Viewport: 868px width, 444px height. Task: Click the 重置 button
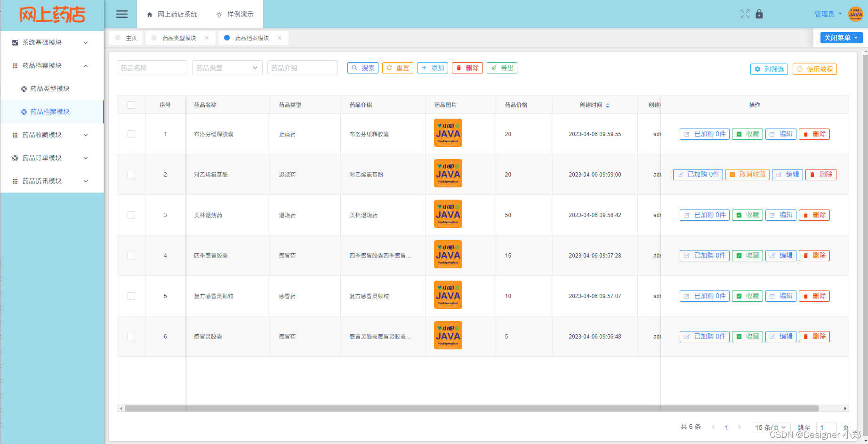click(398, 68)
